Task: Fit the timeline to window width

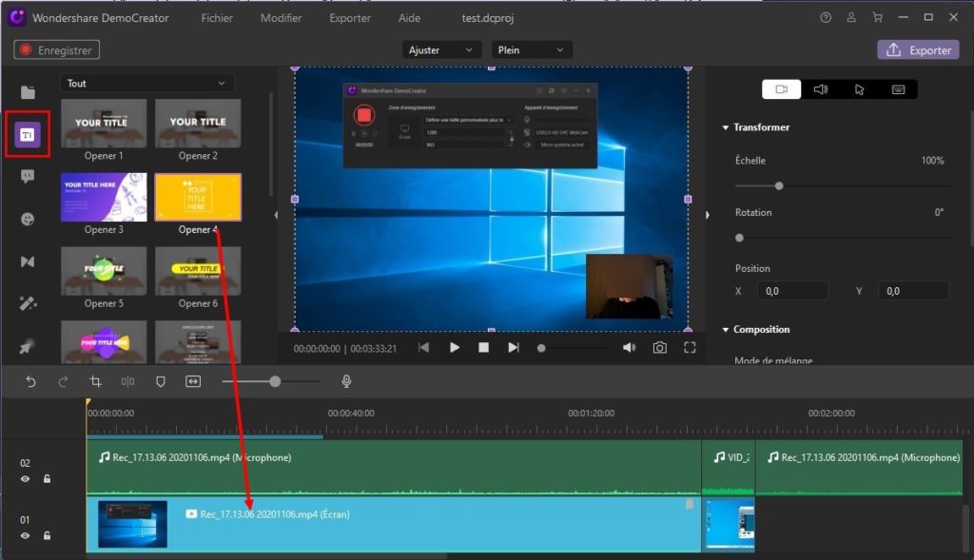Action: pos(193,381)
